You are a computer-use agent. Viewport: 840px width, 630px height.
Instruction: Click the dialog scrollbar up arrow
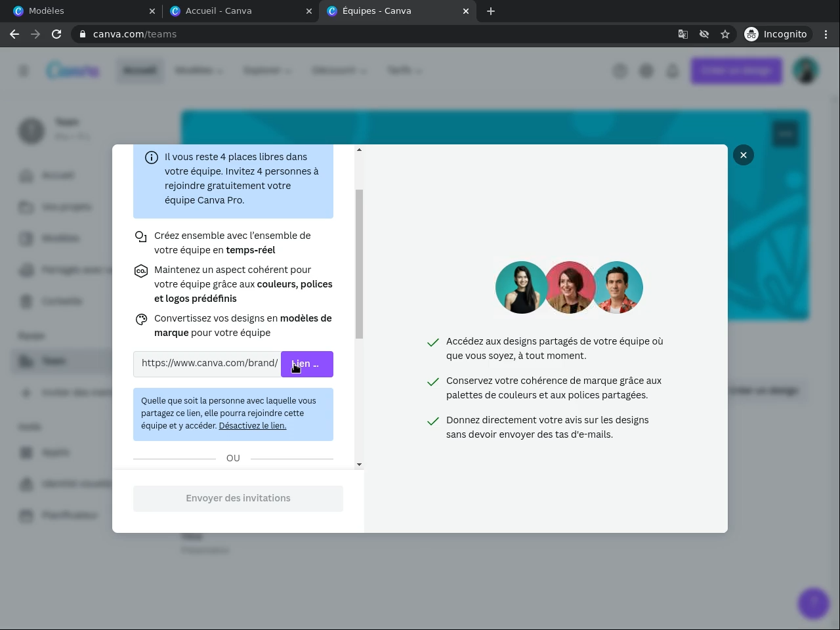359,150
